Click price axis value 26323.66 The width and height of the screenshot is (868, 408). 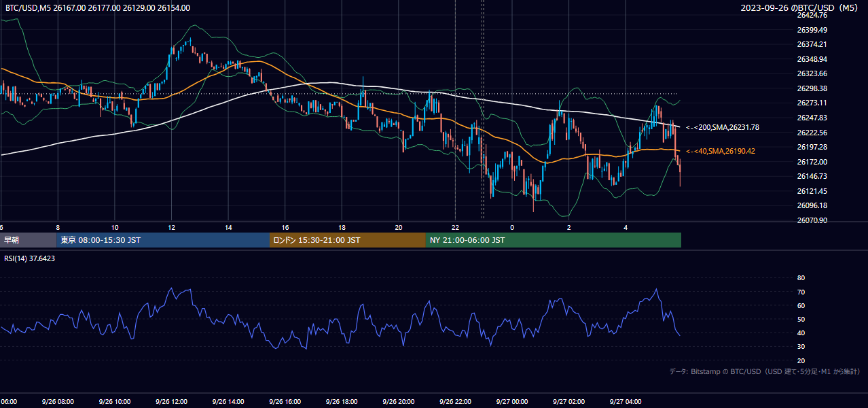pos(812,73)
